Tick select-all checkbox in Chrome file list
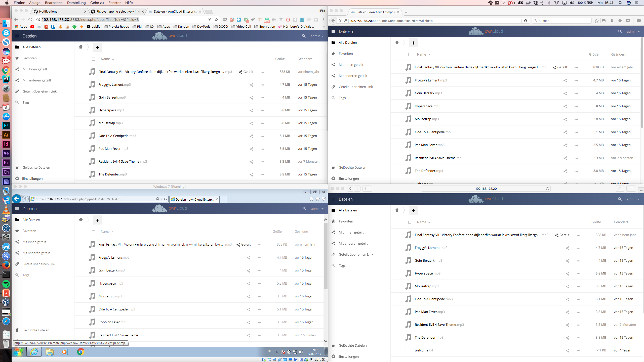644x362 pixels. pyautogui.click(x=94, y=59)
